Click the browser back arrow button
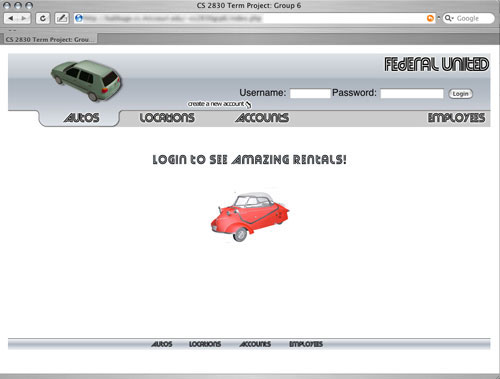500x379 pixels. point(11,18)
